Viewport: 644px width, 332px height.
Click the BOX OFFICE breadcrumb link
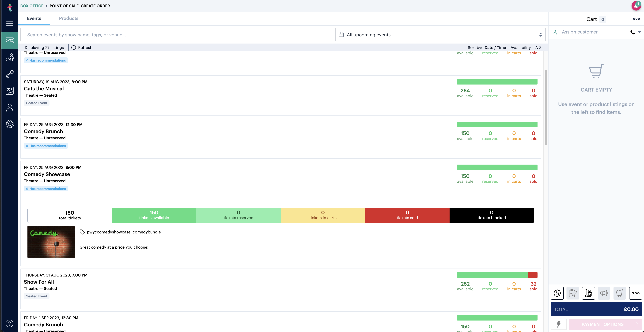[x=32, y=6]
